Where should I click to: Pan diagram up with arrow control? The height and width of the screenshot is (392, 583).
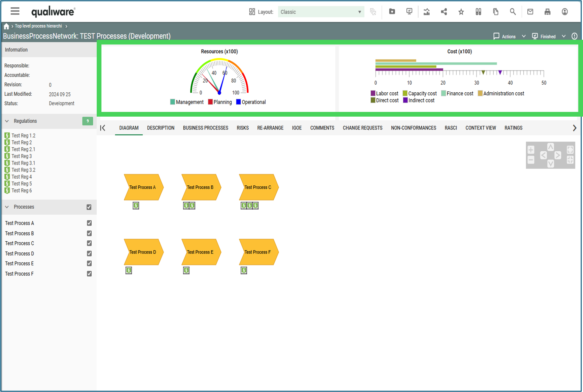coord(551,147)
